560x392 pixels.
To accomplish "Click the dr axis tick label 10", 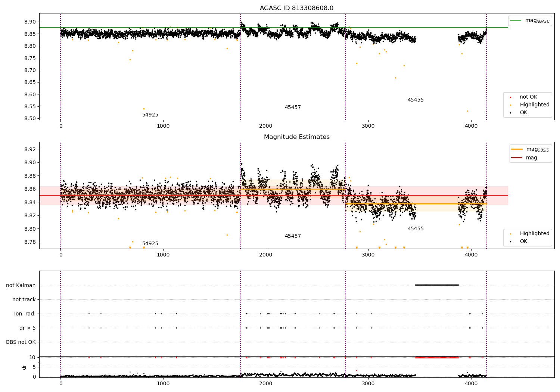I will (32, 357).
